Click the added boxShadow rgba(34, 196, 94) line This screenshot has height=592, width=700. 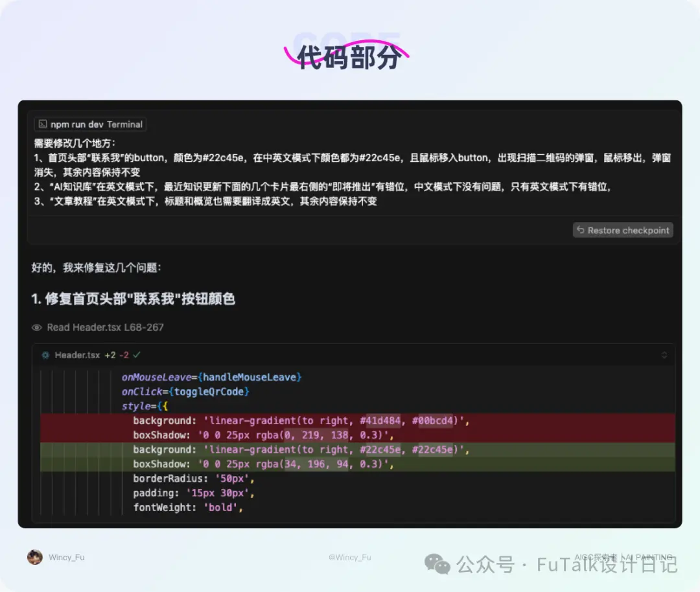358,464
